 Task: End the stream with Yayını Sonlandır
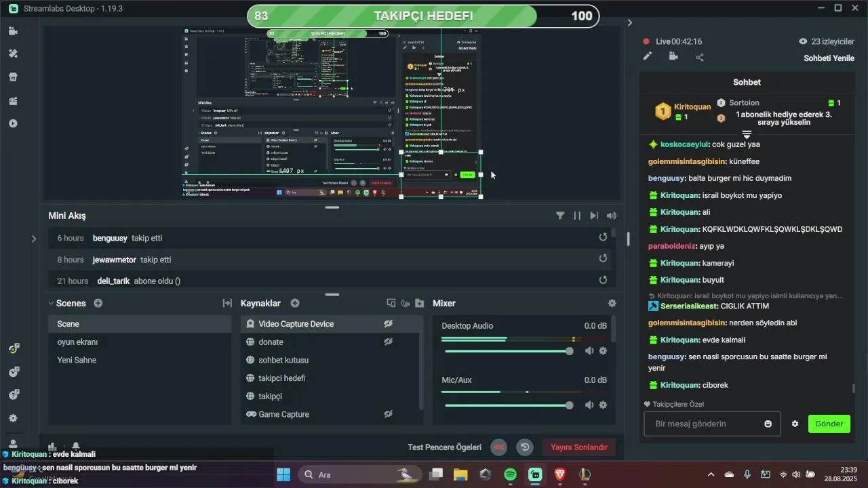(x=579, y=447)
